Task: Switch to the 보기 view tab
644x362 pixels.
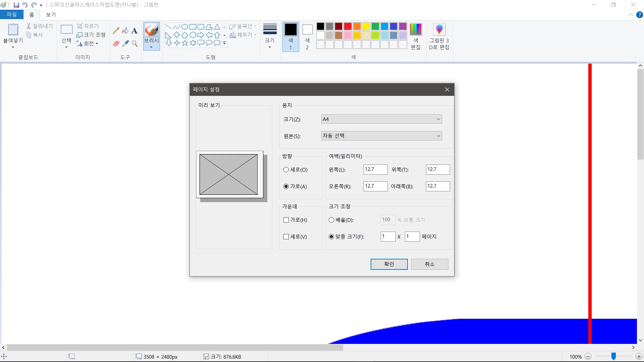Action: point(51,14)
